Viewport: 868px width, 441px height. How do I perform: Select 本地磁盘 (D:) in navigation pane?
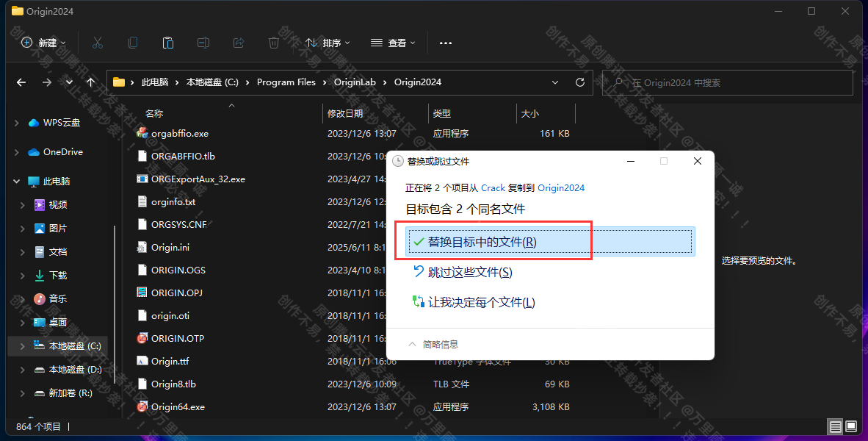click(75, 370)
